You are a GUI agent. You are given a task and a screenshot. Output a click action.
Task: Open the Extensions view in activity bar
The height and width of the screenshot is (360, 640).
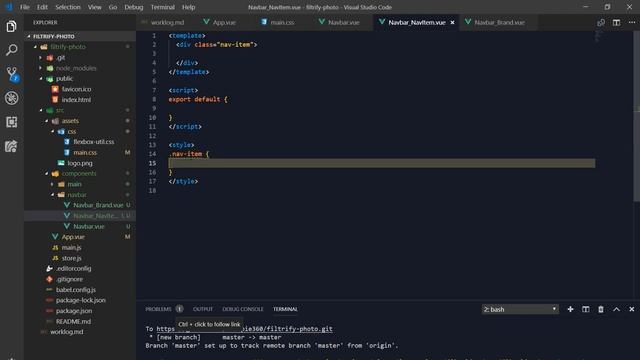coord(11,122)
